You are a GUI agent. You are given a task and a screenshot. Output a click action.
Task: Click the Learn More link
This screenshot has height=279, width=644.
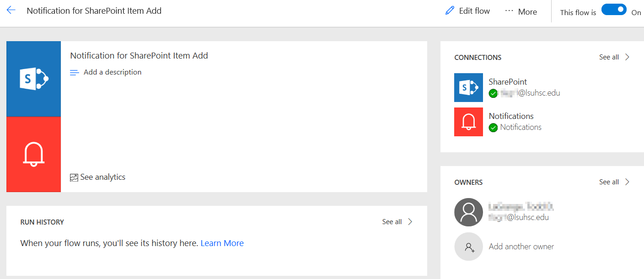click(222, 243)
